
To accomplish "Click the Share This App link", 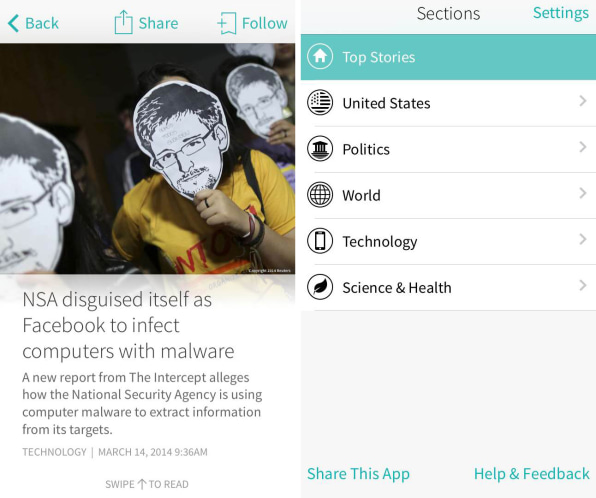I will [x=358, y=474].
